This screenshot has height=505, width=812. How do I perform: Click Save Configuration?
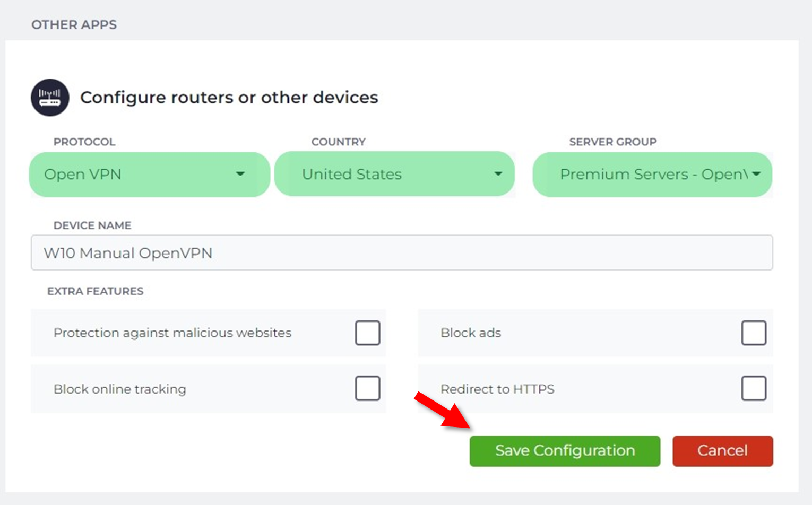(564, 450)
